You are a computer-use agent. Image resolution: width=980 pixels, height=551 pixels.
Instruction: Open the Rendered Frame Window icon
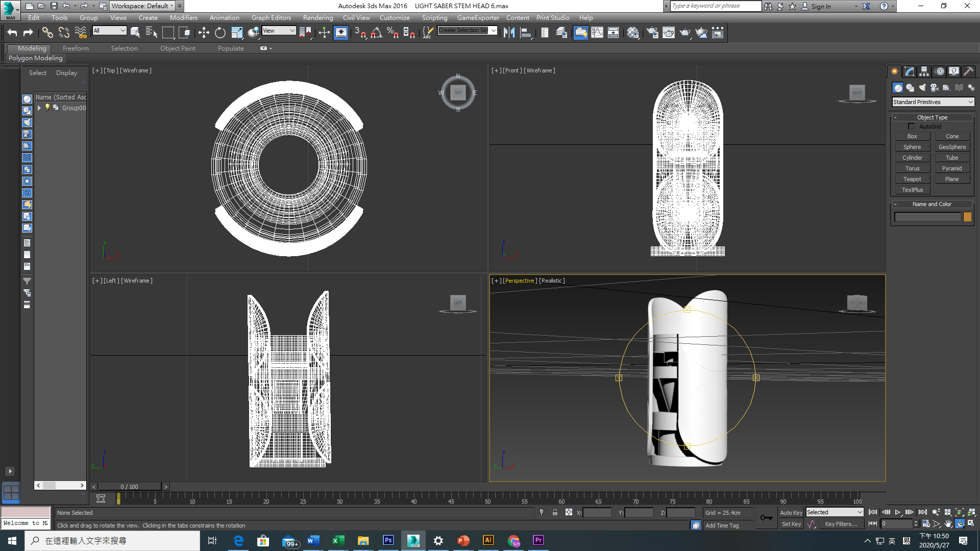(x=669, y=33)
